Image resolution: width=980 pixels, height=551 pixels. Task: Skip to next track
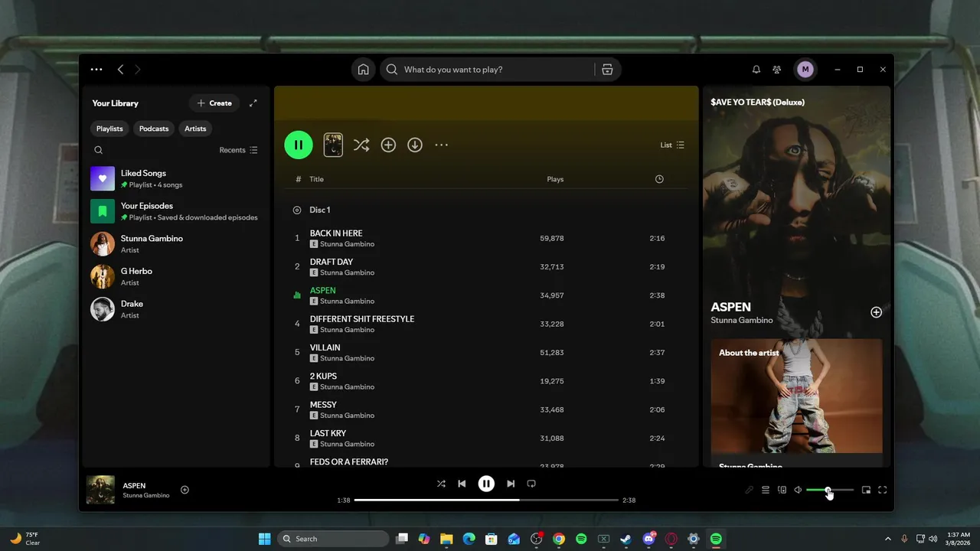(511, 484)
